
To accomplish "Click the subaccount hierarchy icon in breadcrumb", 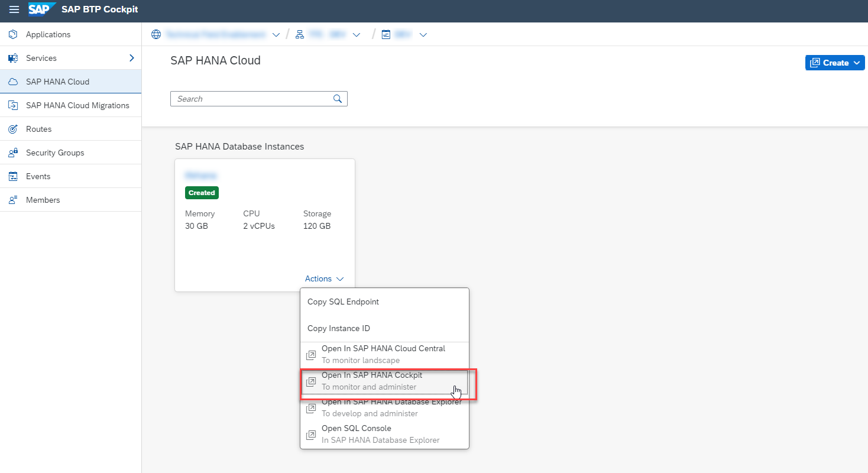I will pos(299,34).
